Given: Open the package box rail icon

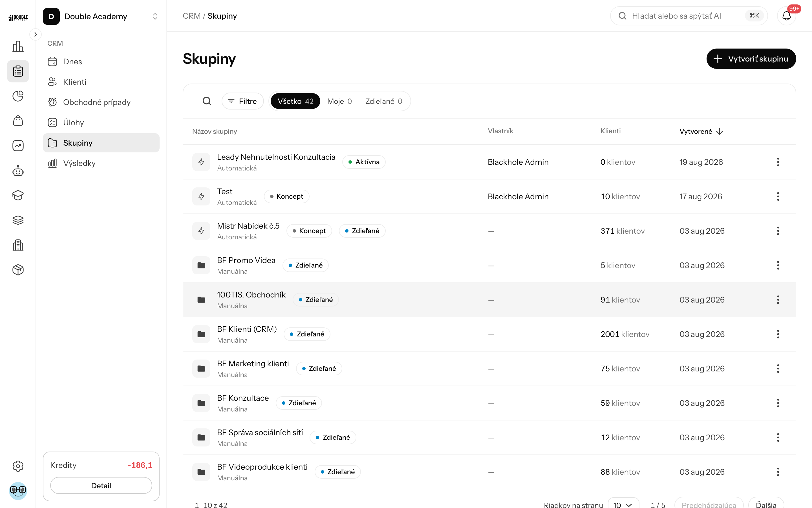Looking at the screenshot, I should click(x=18, y=270).
